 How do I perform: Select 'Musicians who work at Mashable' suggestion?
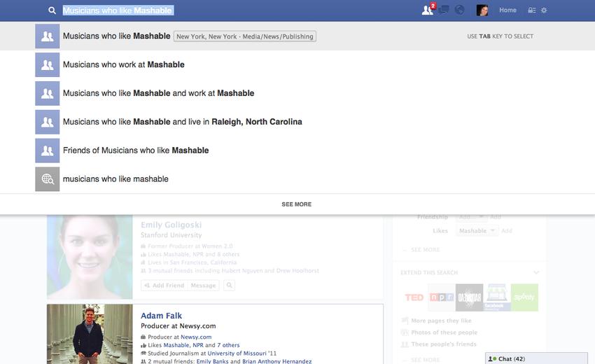pyautogui.click(x=124, y=64)
